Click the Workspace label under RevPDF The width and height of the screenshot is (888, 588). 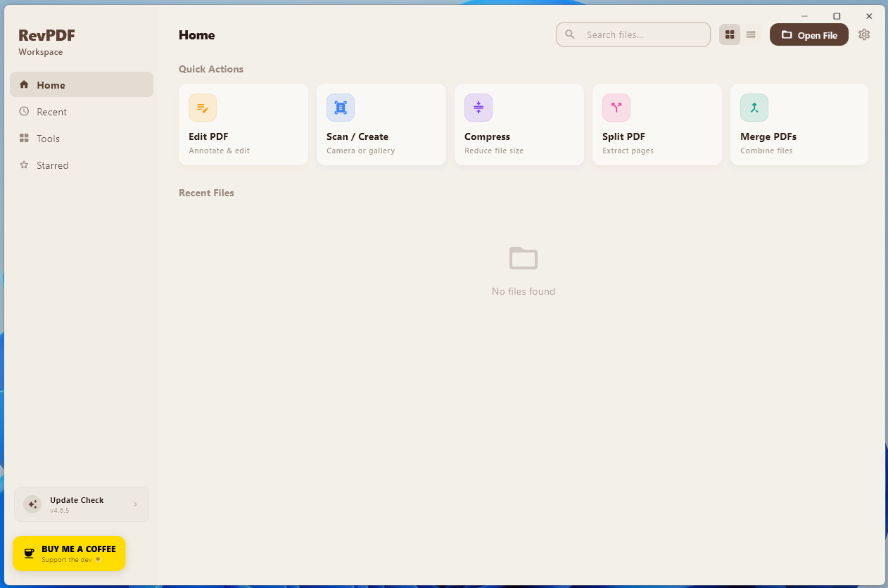pyautogui.click(x=41, y=52)
